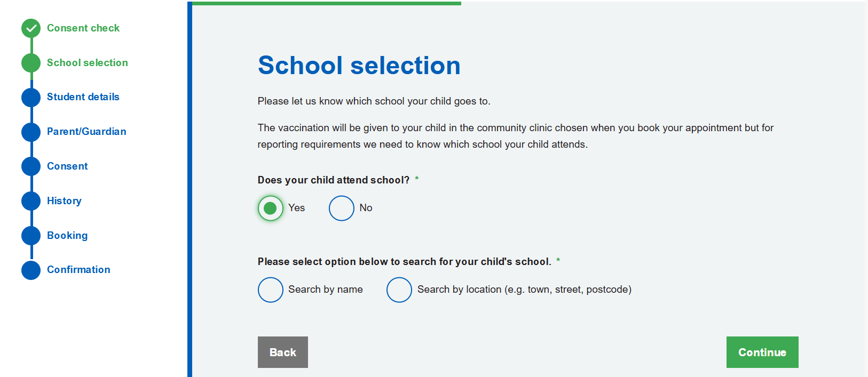868x377 pixels.
Task: Click the History step circle icon
Action: 31,201
